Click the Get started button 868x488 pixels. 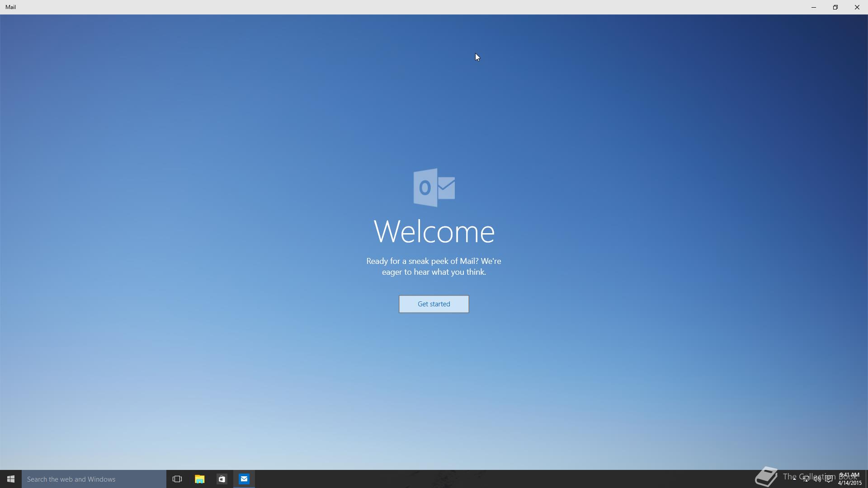pos(434,304)
